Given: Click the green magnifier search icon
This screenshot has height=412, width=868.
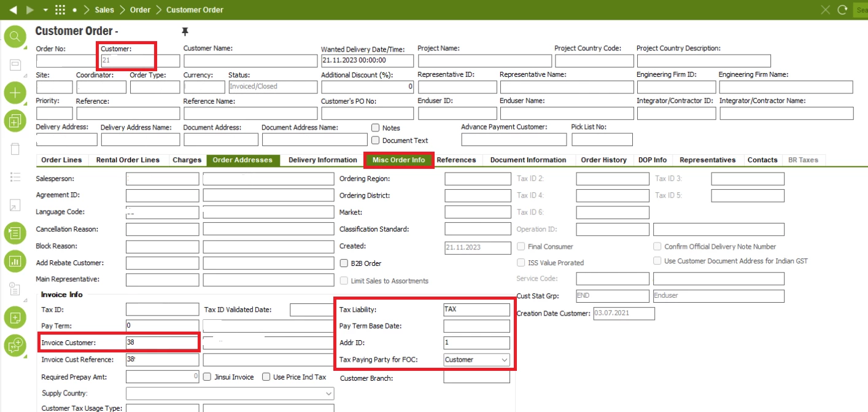Looking at the screenshot, I should (14, 37).
